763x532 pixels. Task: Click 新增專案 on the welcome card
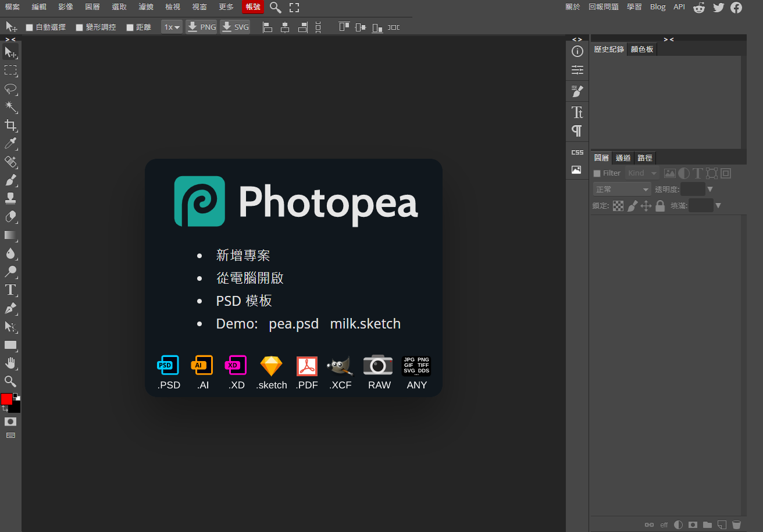pyautogui.click(x=243, y=255)
